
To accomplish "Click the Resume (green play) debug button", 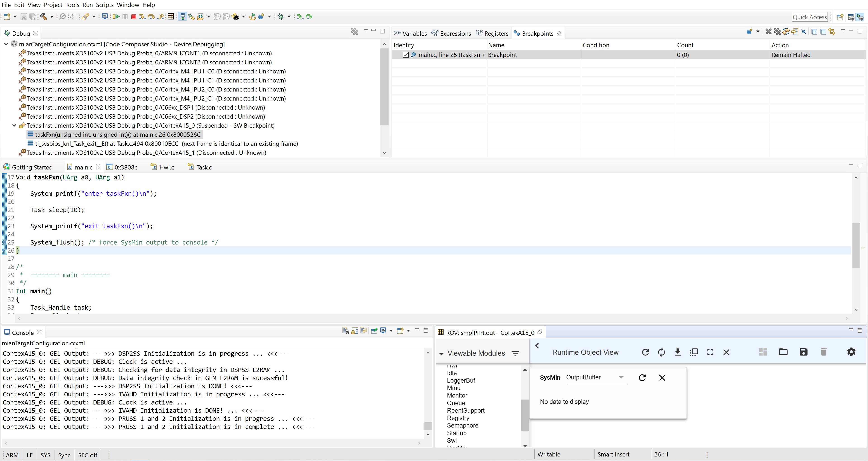I will 116,16.
